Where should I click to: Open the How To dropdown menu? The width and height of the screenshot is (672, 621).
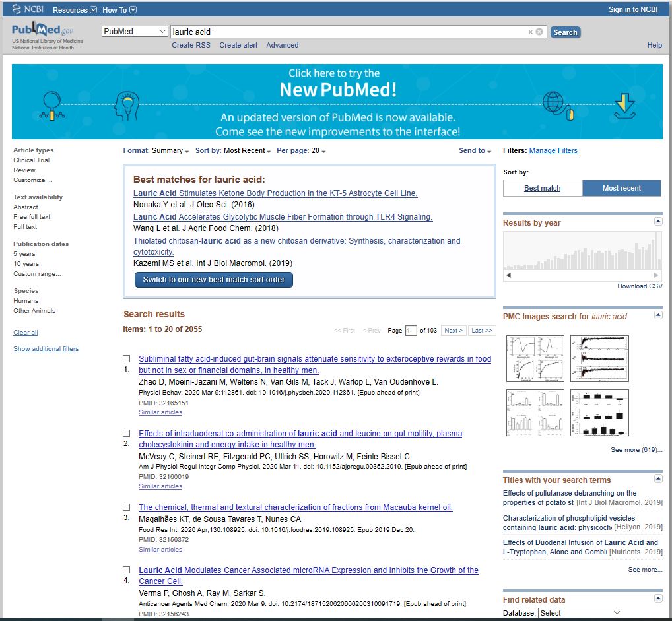[x=119, y=10]
